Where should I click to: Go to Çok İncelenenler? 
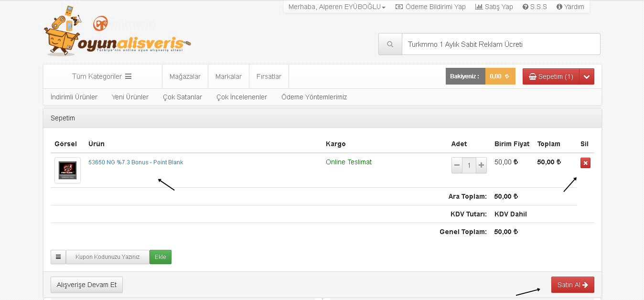(242, 97)
